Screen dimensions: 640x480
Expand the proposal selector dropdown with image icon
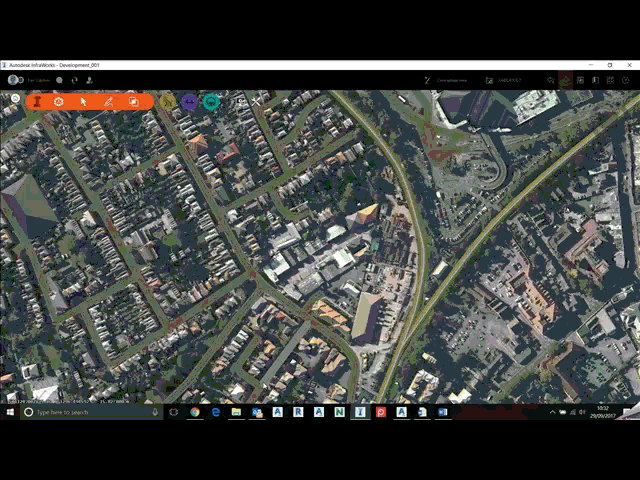503,80
